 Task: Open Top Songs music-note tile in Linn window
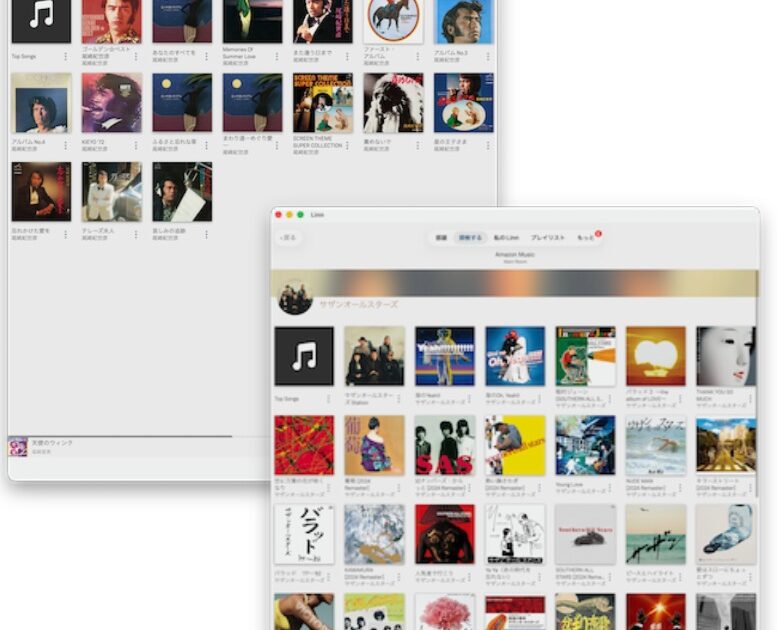[304, 356]
